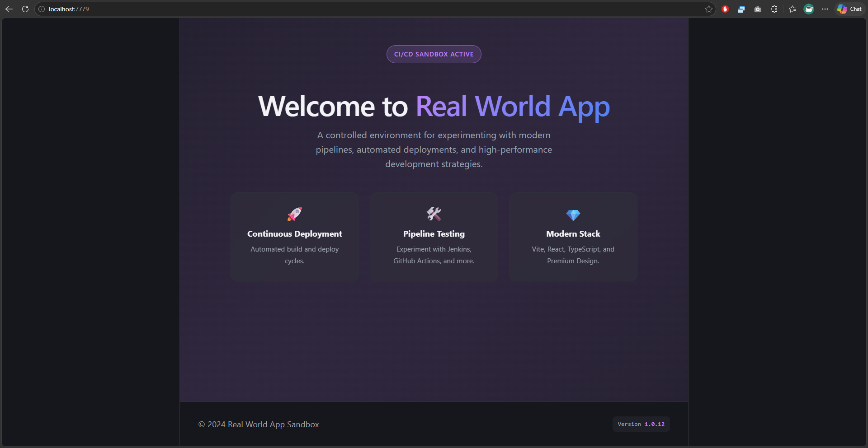Select the Modern Stack card title

pyautogui.click(x=573, y=234)
